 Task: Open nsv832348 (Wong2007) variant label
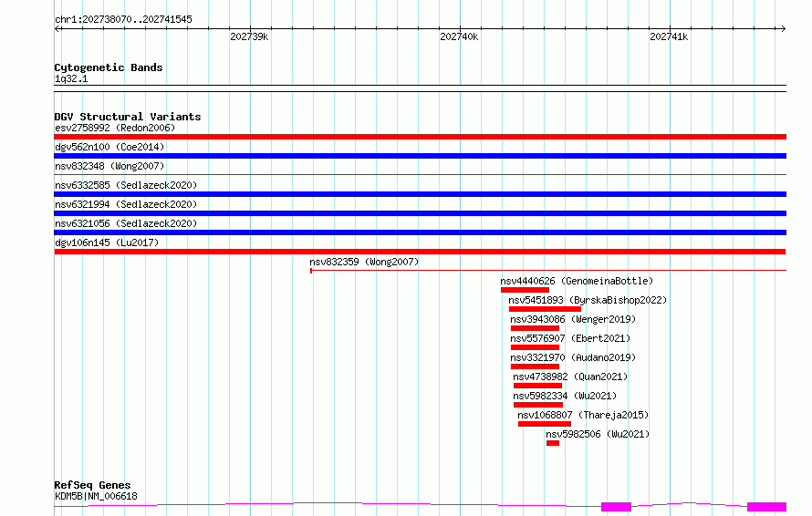pyautogui.click(x=109, y=166)
